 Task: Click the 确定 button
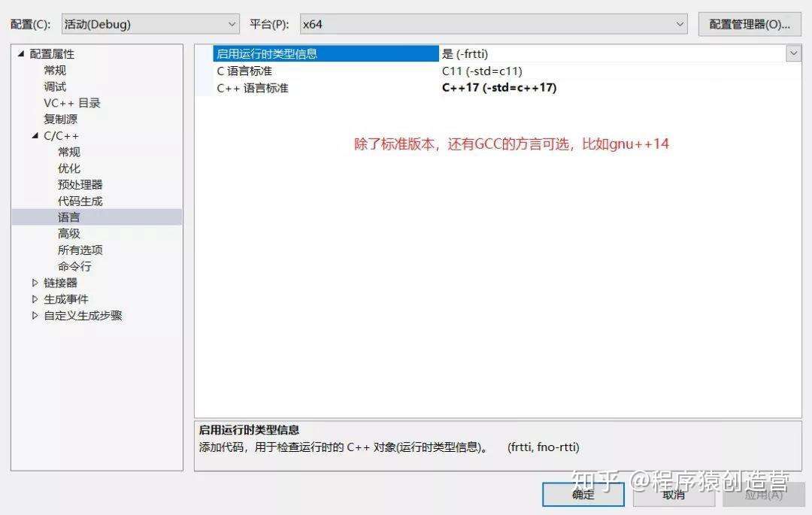click(583, 495)
